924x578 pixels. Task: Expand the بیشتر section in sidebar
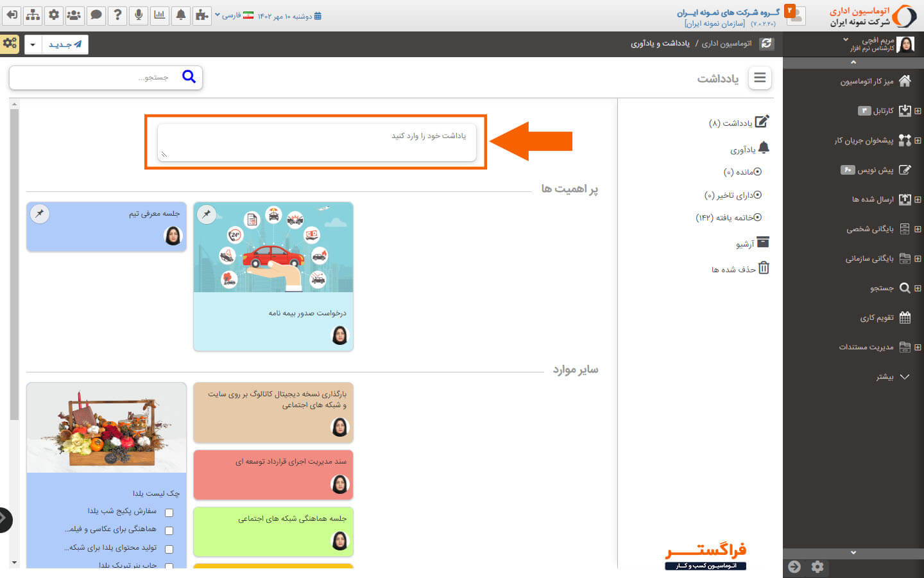point(892,377)
